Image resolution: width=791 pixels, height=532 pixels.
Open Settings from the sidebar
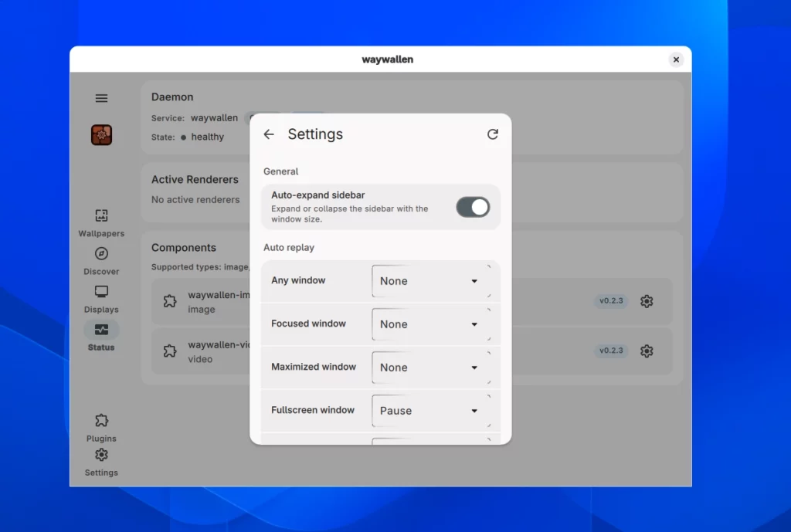(101, 462)
